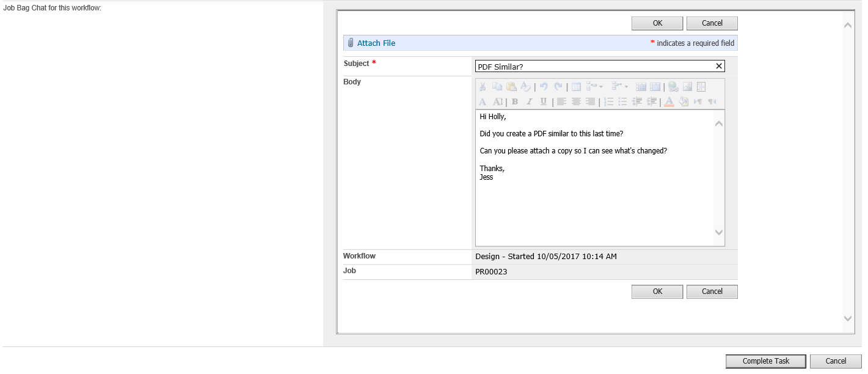Click the Insert Hyperlink globe icon

pos(673,87)
